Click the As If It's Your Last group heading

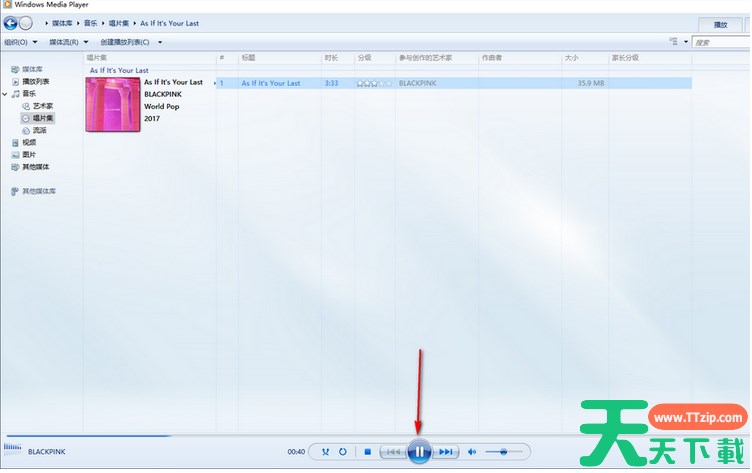[x=119, y=70]
